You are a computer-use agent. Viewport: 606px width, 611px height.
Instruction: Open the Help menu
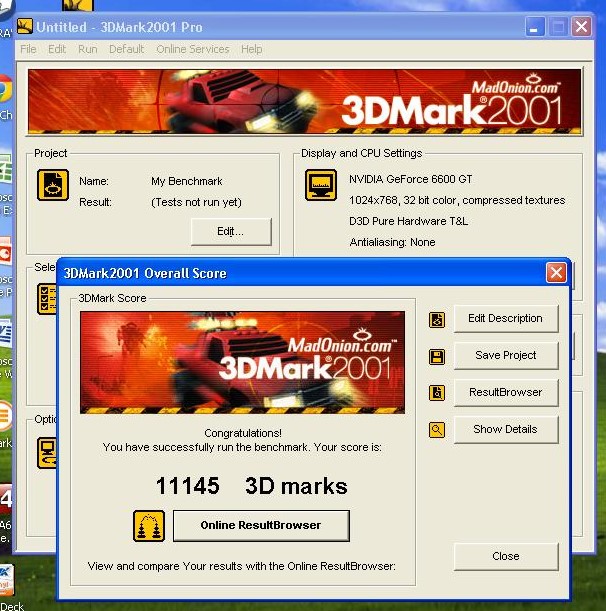251,49
